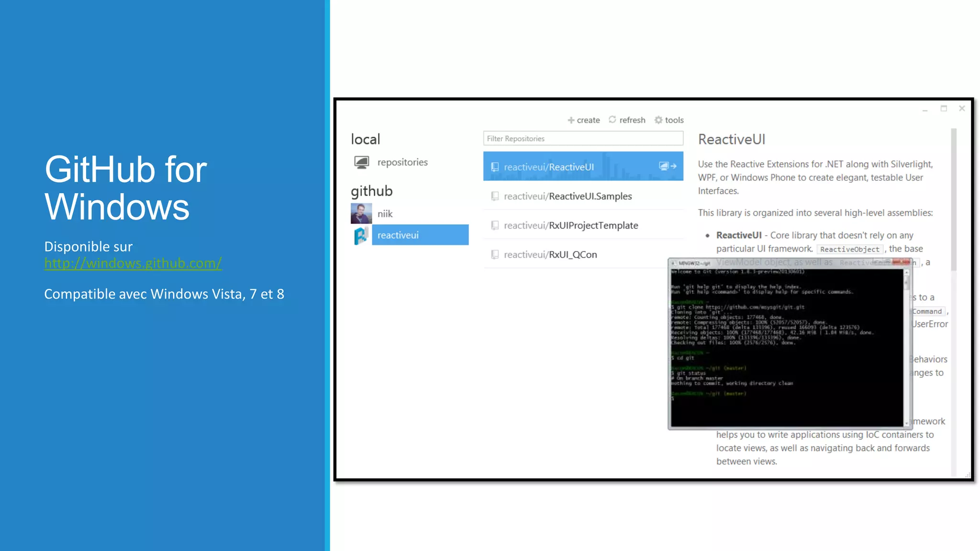Select the reactiveui/ReactiveUI repository
The width and height of the screenshot is (980, 551).
tap(583, 166)
